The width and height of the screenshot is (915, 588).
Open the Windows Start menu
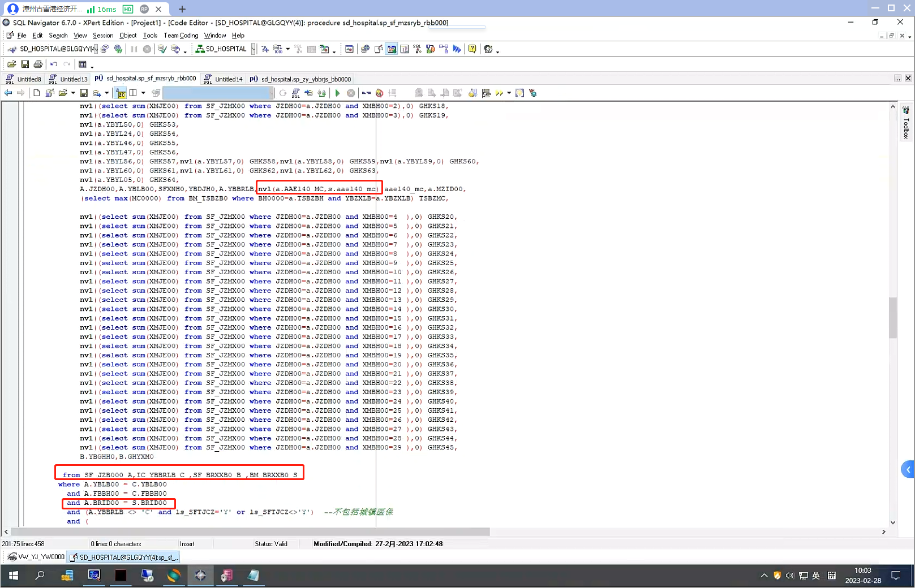(14, 576)
